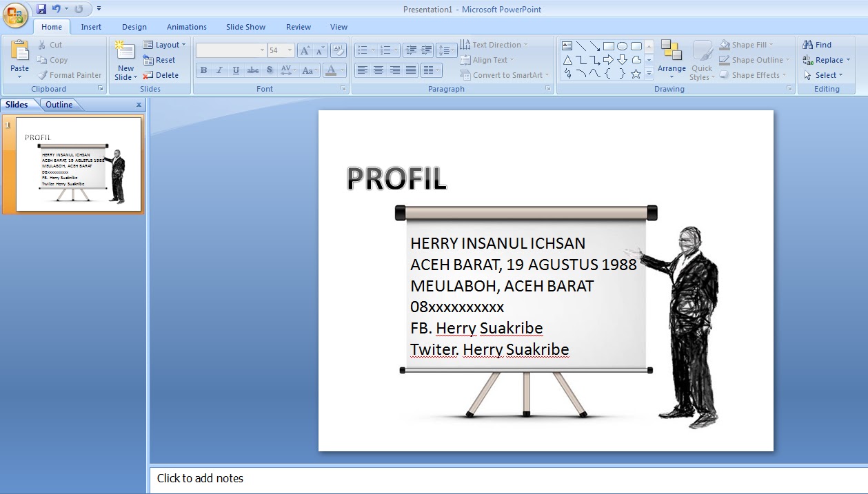Increase the font size
Viewport: 868px width, 494px height.
(x=305, y=50)
